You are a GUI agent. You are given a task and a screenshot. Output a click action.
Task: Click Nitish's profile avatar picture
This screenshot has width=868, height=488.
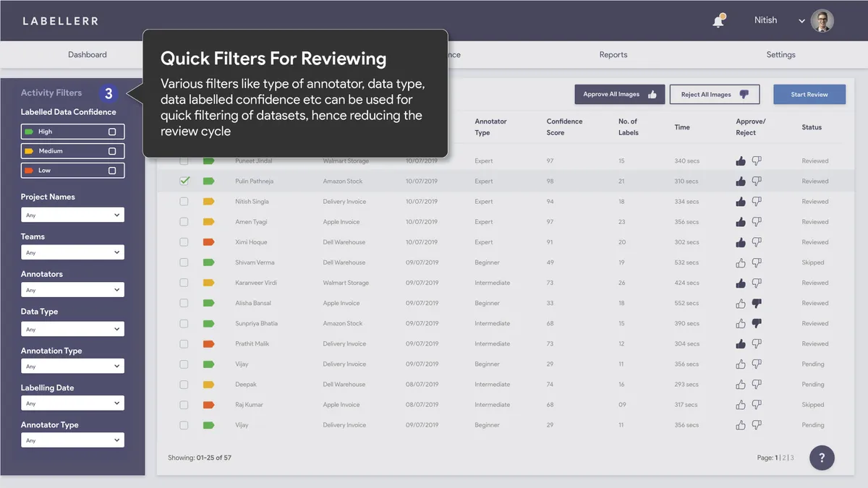point(822,21)
